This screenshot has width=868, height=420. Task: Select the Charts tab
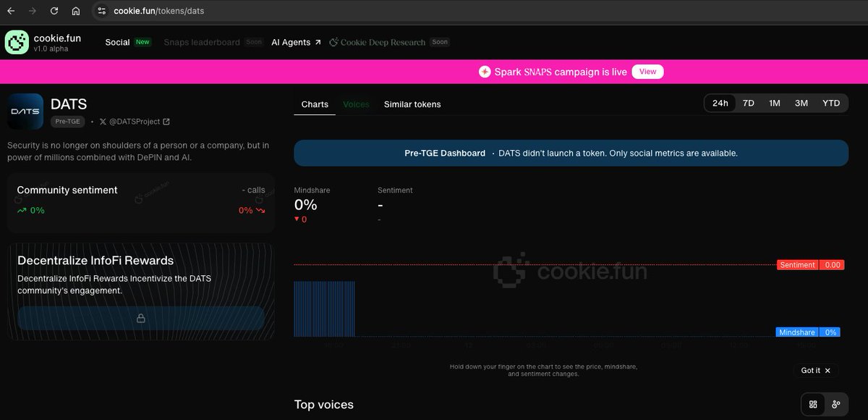point(315,104)
